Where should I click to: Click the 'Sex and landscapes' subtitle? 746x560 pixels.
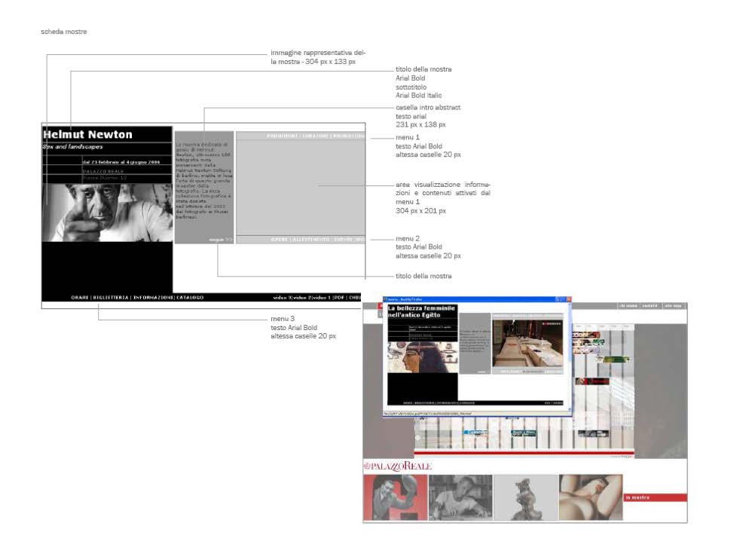(73, 146)
